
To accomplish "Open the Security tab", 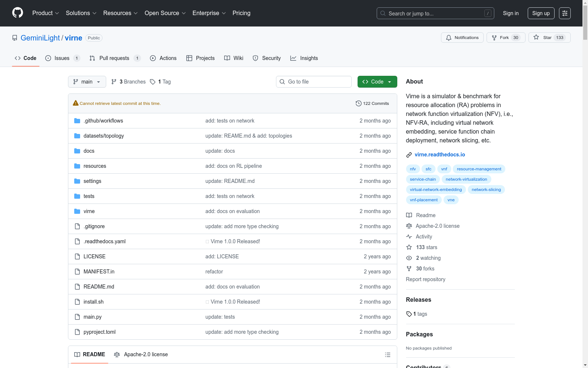I will (x=266, y=58).
